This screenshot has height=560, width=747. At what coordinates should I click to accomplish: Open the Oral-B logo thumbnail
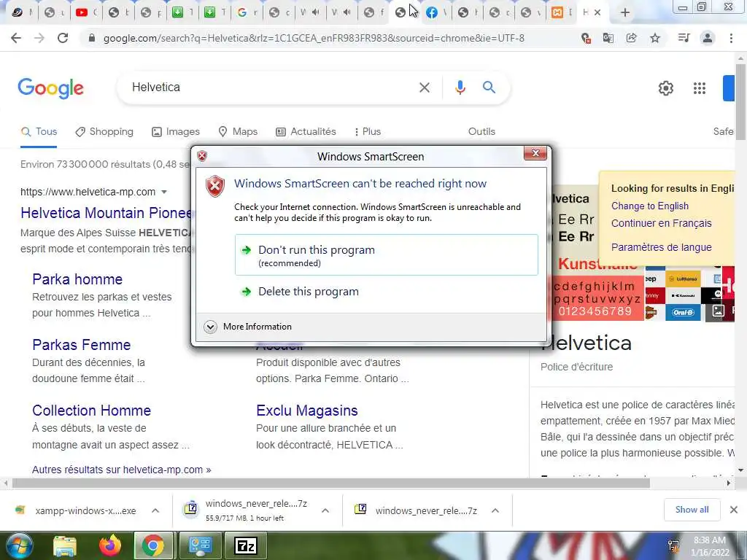(x=683, y=312)
